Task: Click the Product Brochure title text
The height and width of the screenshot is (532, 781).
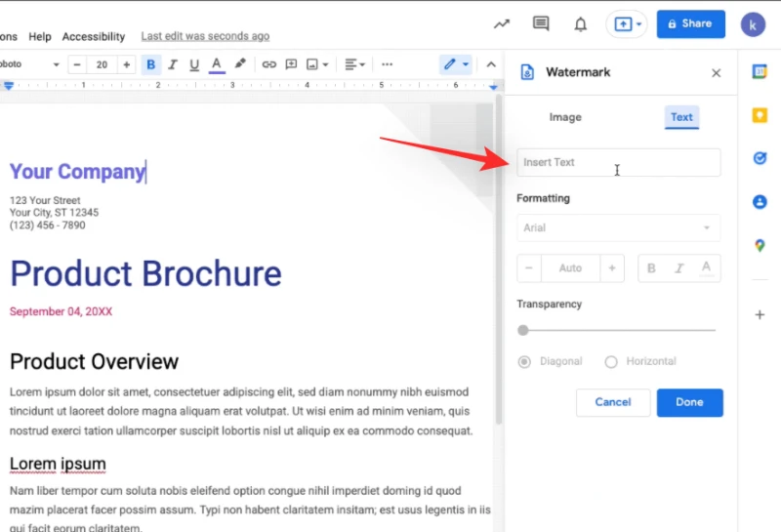Action: pos(145,273)
